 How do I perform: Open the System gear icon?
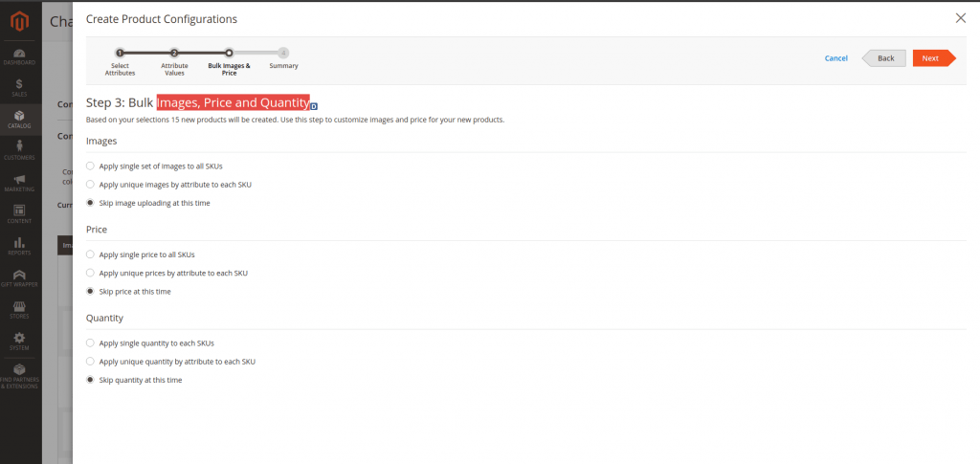(19, 341)
